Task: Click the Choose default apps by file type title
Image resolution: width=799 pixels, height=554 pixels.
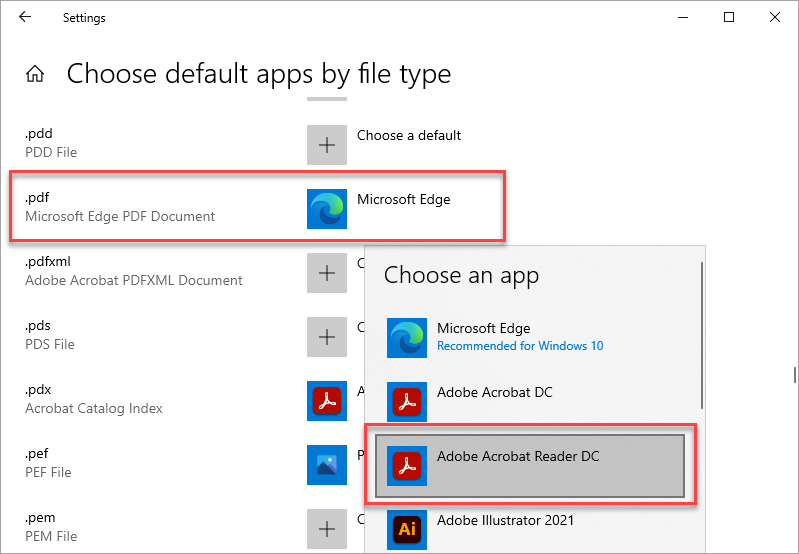Action: pos(259,74)
